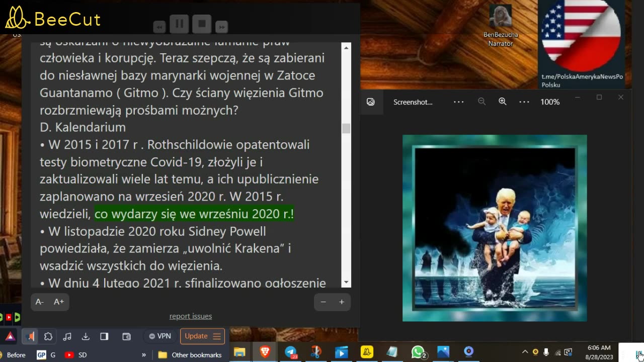Click the Update menu button
This screenshot has height=362, width=644.
[202, 336]
